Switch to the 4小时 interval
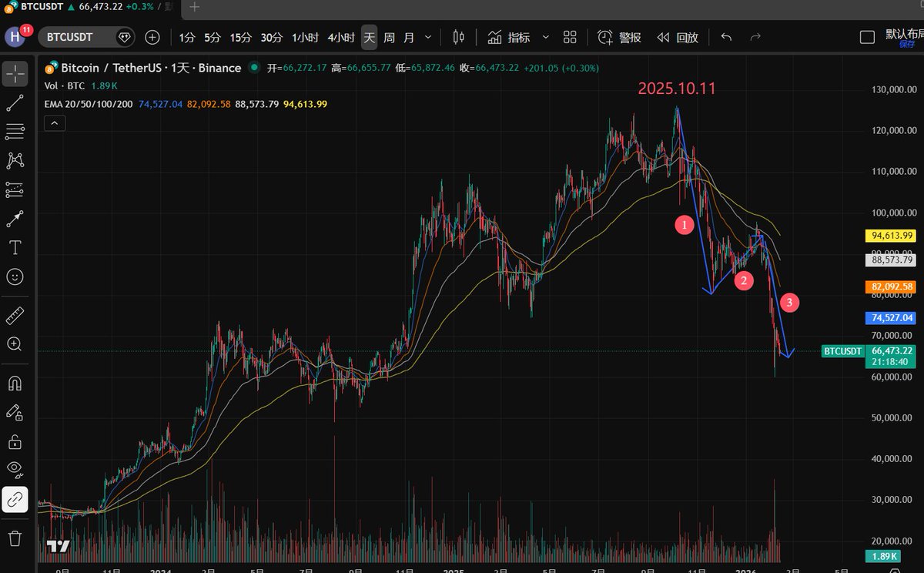This screenshot has width=924, height=573. [x=340, y=37]
